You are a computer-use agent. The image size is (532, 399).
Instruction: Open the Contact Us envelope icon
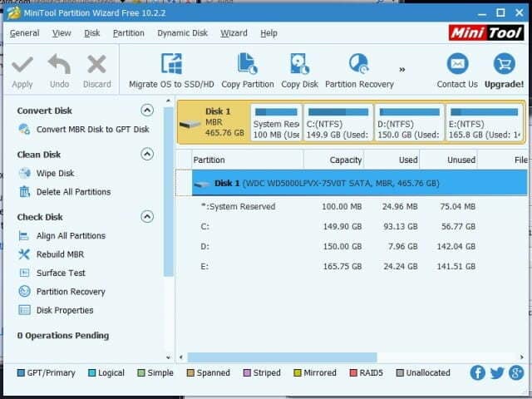(x=457, y=65)
